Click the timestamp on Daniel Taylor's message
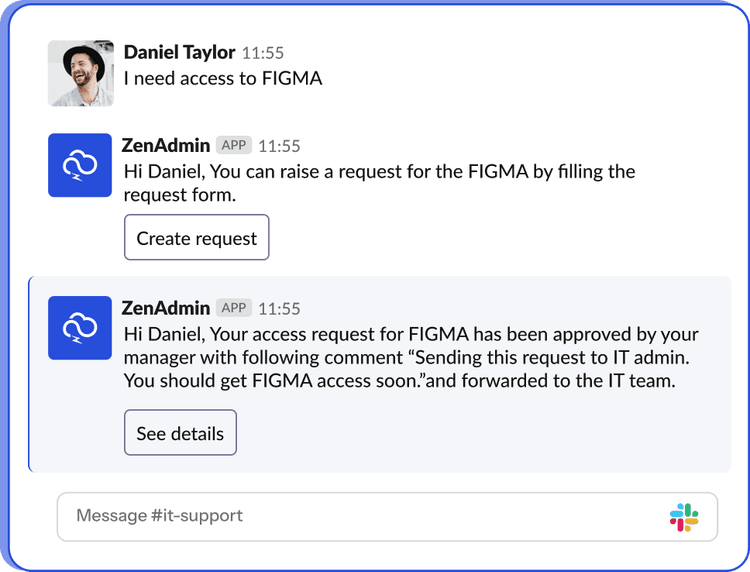The image size is (750, 572). (263, 52)
